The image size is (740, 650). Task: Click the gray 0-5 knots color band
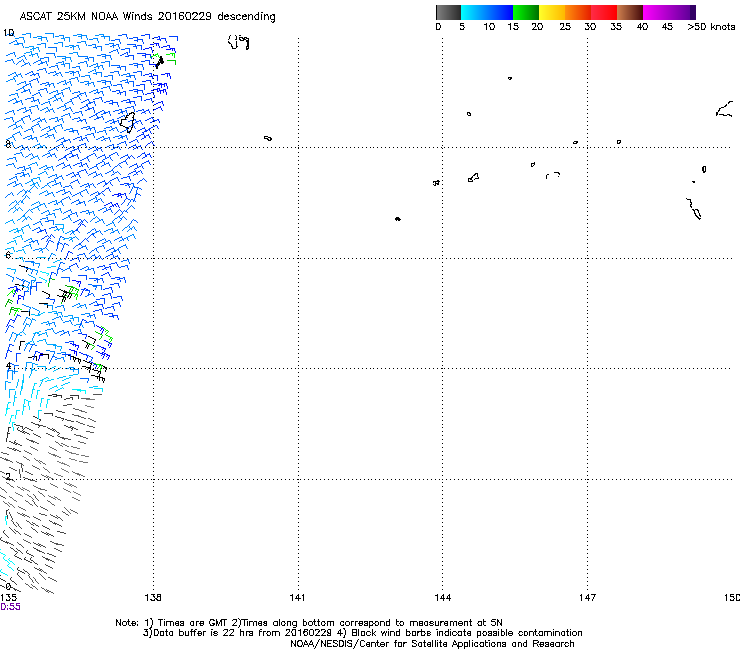(x=448, y=12)
